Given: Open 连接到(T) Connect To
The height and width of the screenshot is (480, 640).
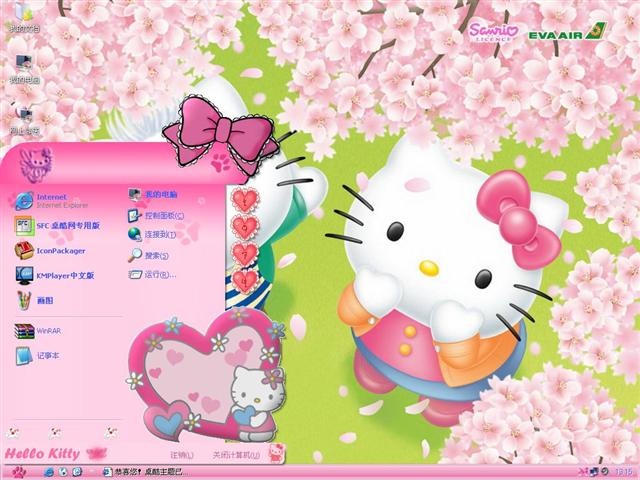Looking at the screenshot, I should (152, 235).
